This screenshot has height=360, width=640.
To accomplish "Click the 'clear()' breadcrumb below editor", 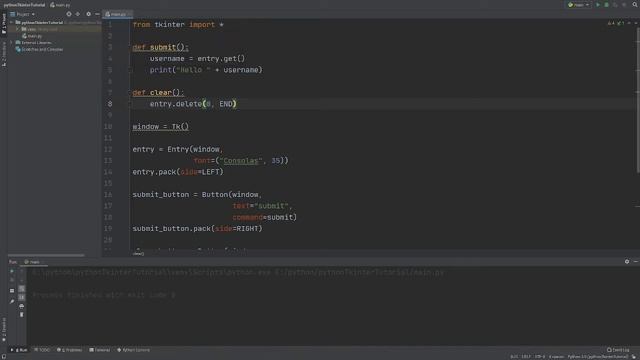I will (x=138, y=253).
